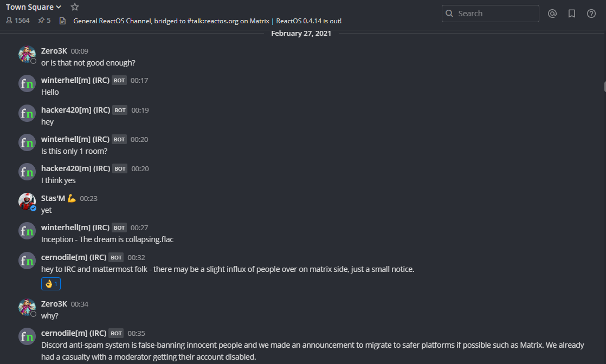This screenshot has width=606, height=364.
Task: Show recent mentions with the @ icon
Action: [x=552, y=14]
